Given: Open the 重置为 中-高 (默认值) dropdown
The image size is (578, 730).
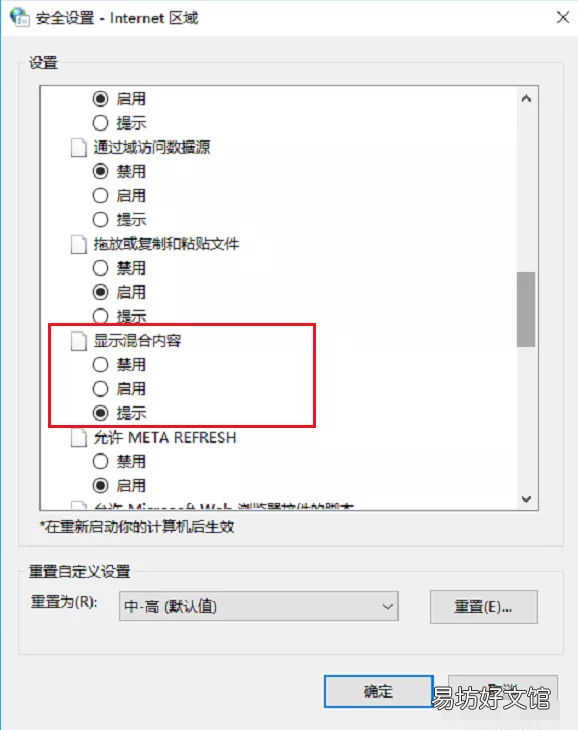Looking at the screenshot, I should coord(259,606).
